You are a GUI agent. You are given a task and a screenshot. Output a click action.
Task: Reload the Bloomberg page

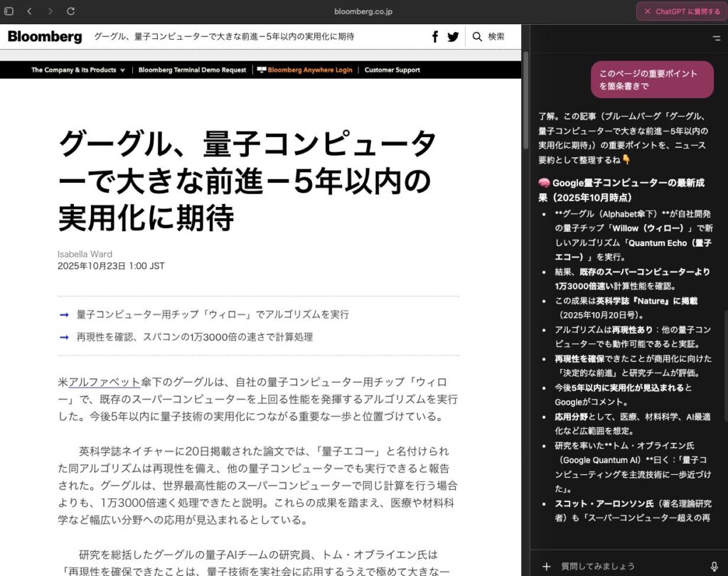pos(70,11)
